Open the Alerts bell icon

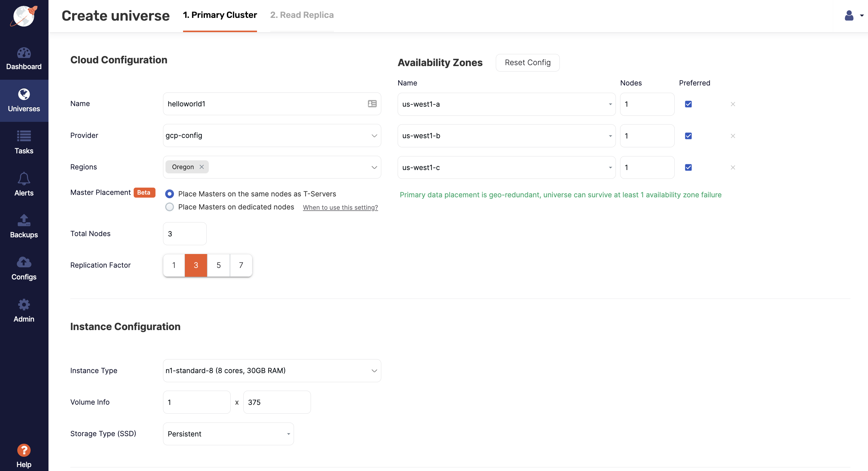coord(24,179)
